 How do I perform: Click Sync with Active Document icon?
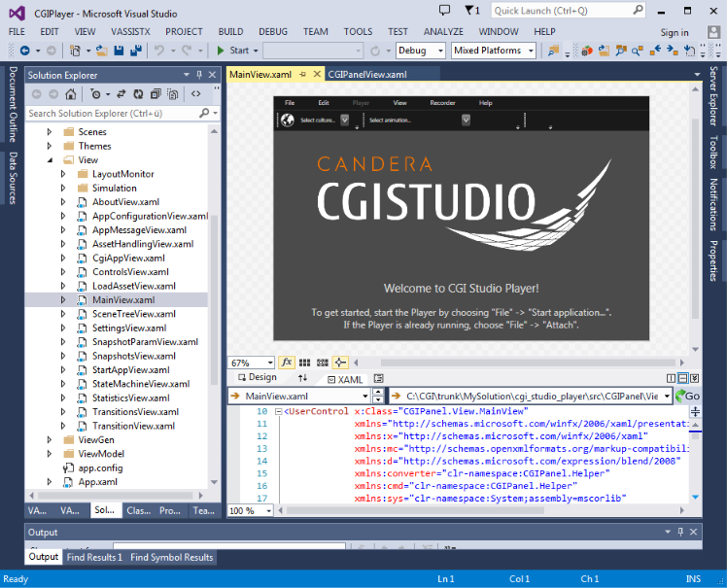point(121,94)
